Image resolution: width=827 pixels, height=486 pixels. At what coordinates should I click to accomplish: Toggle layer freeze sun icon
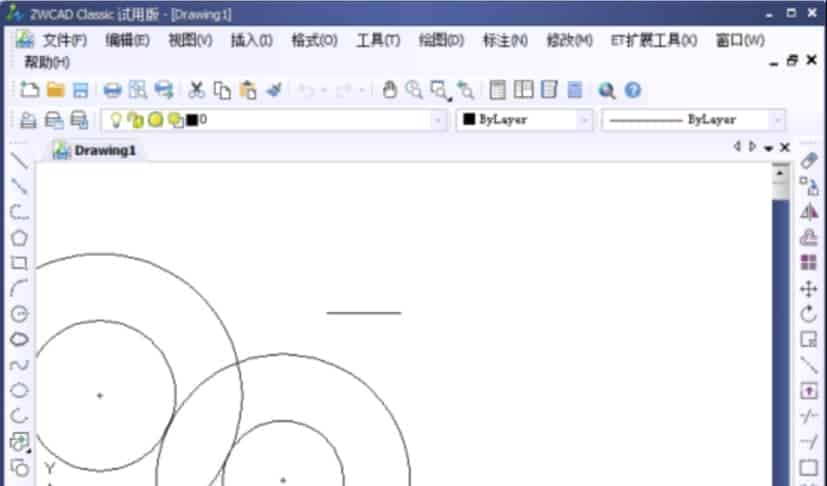click(156, 120)
